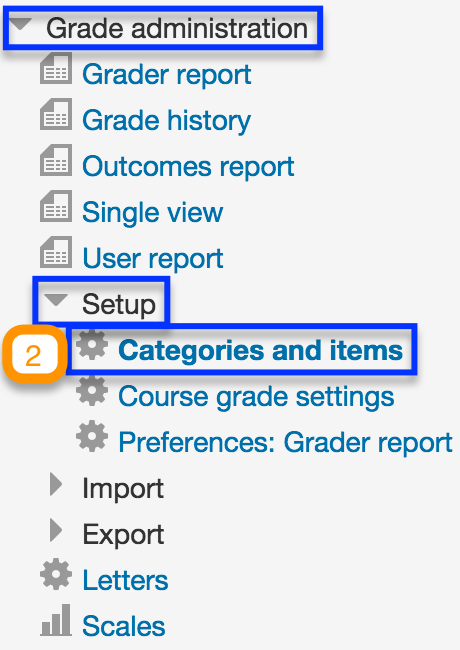
Task: Click the Grade history table icon
Action: [56, 114]
